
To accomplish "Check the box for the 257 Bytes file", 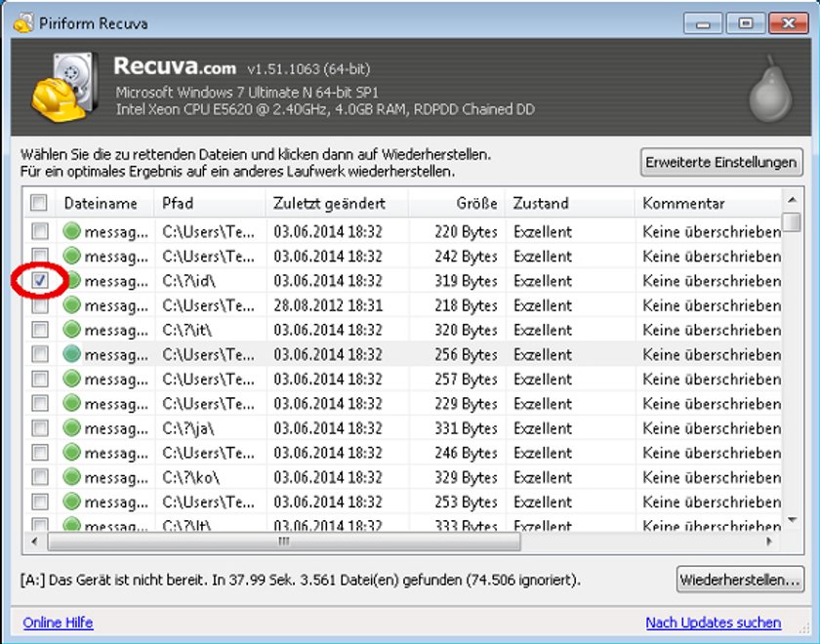I will (40, 379).
